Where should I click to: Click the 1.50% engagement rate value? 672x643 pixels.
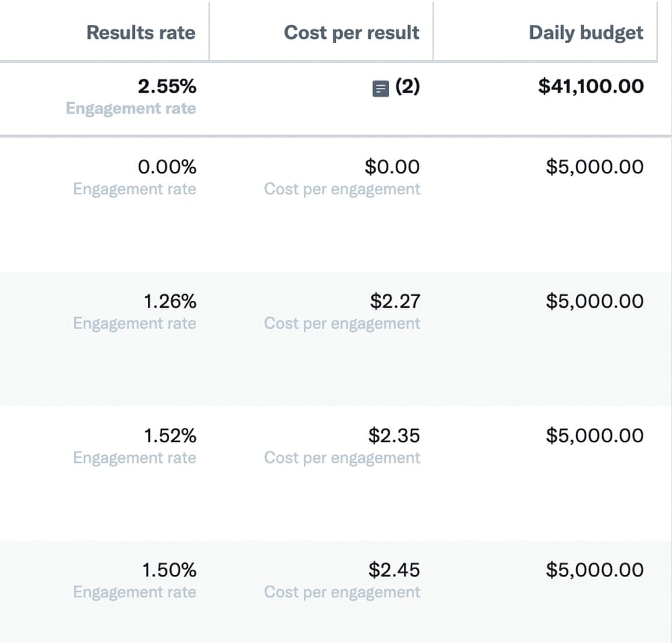169,570
